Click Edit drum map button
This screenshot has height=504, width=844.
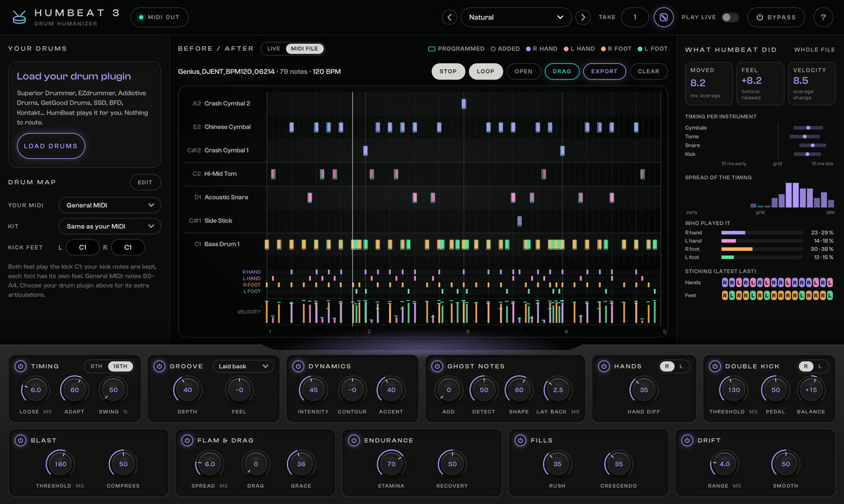pyautogui.click(x=145, y=182)
